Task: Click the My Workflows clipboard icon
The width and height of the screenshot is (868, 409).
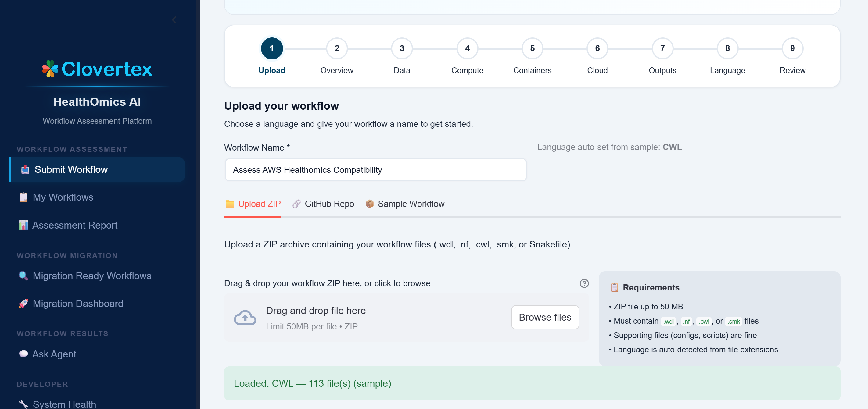Action: point(23,197)
